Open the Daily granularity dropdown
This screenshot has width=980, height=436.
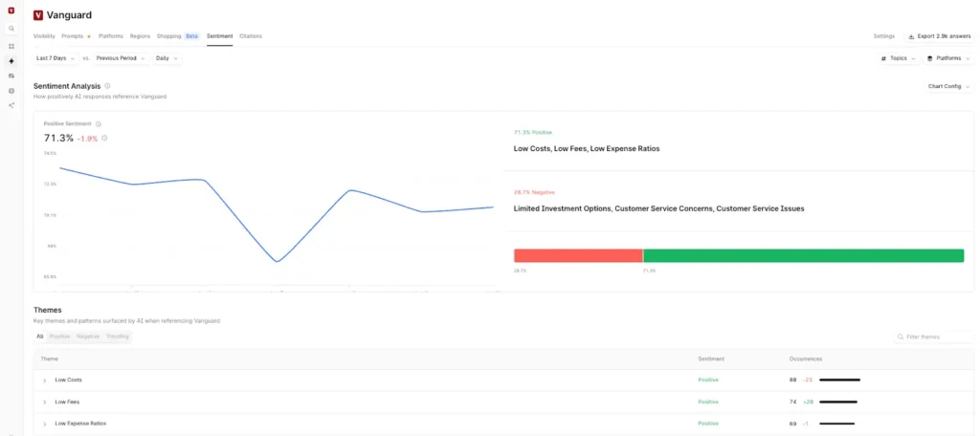click(167, 58)
